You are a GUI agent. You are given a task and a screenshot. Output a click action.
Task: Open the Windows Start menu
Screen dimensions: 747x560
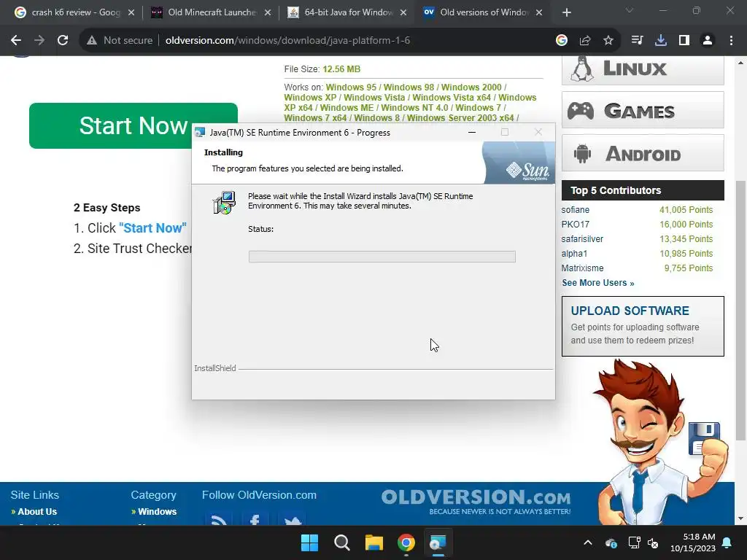[309, 542]
